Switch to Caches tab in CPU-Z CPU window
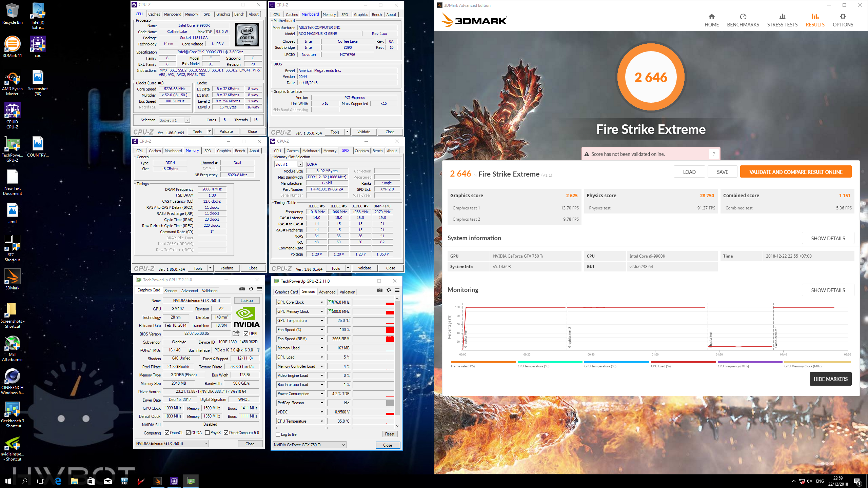The width and height of the screenshot is (868, 488). click(x=154, y=14)
